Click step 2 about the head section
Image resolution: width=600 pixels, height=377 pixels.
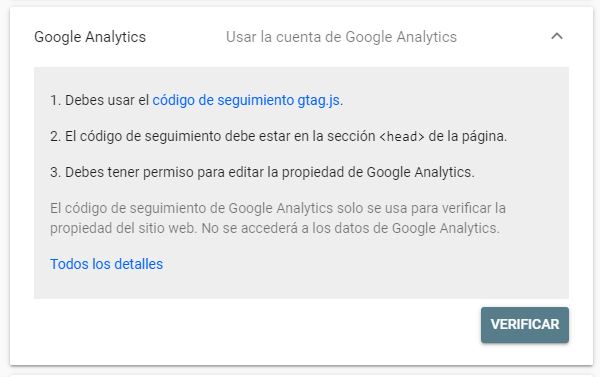279,136
